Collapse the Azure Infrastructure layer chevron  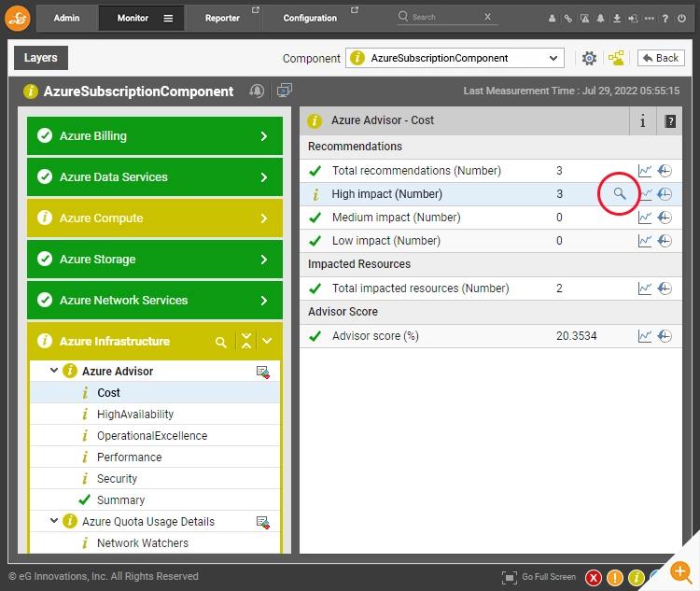[x=267, y=341]
